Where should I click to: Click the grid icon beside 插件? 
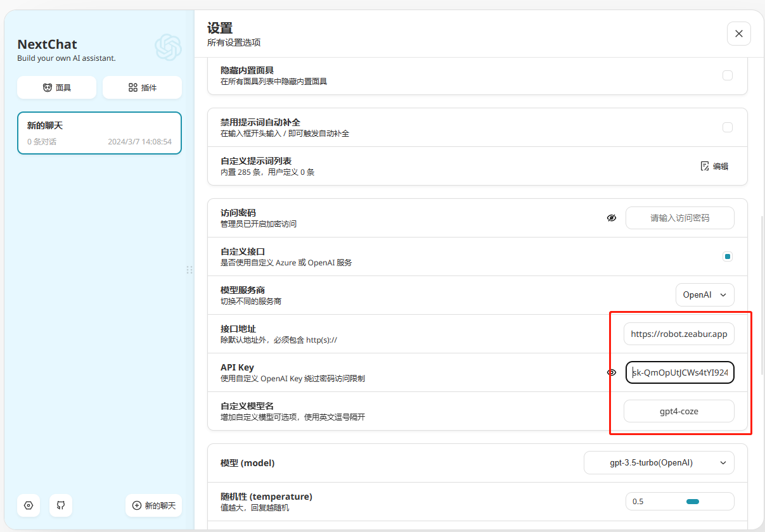tap(133, 87)
